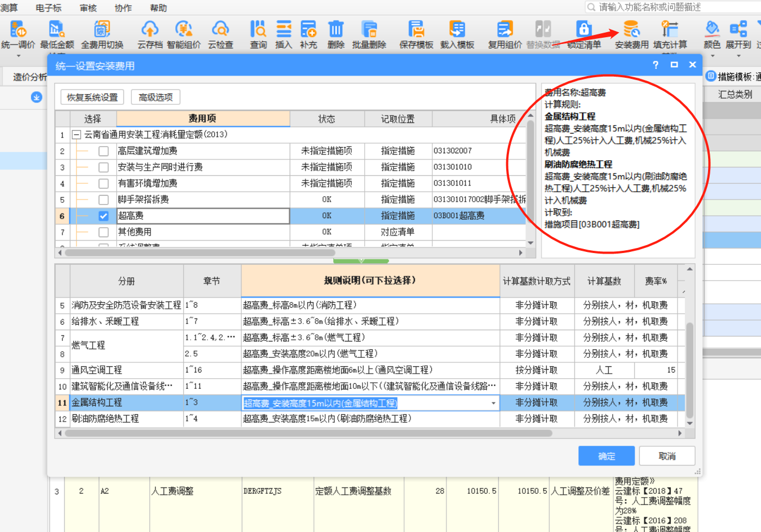The height and width of the screenshot is (532, 761).
Task: Click the 措施模板 icon on the right
Action: pyautogui.click(x=711, y=76)
